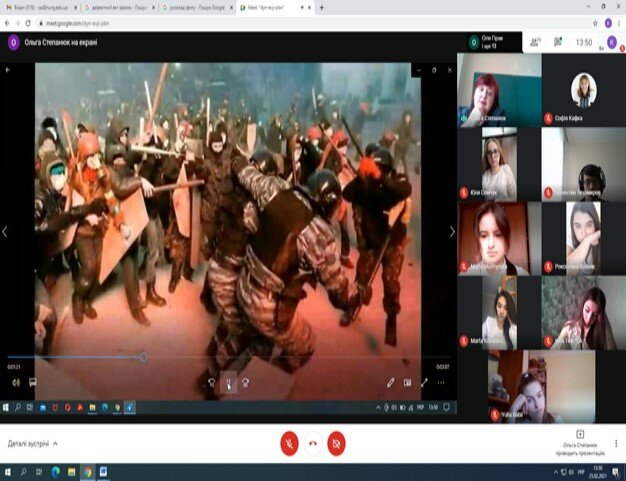This screenshot has height=481, width=626.
Task: Go to previous photo with left arrow
Action: point(5,231)
